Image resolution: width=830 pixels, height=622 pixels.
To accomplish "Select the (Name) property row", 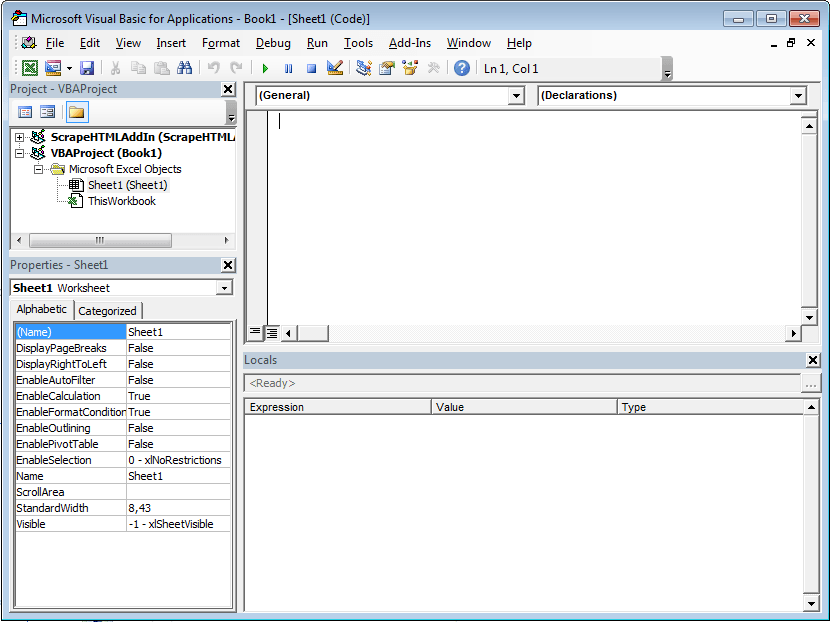I will coord(123,332).
